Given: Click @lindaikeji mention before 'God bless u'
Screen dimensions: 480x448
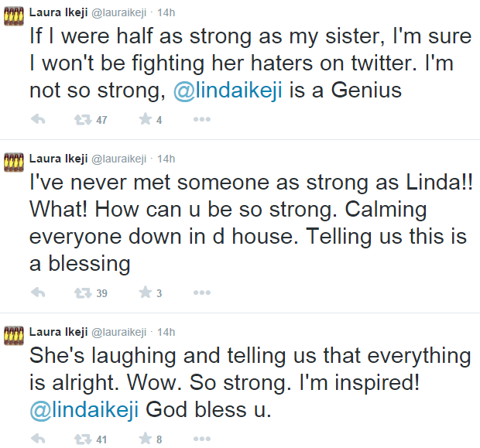Looking at the screenshot, I should coord(84,409).
